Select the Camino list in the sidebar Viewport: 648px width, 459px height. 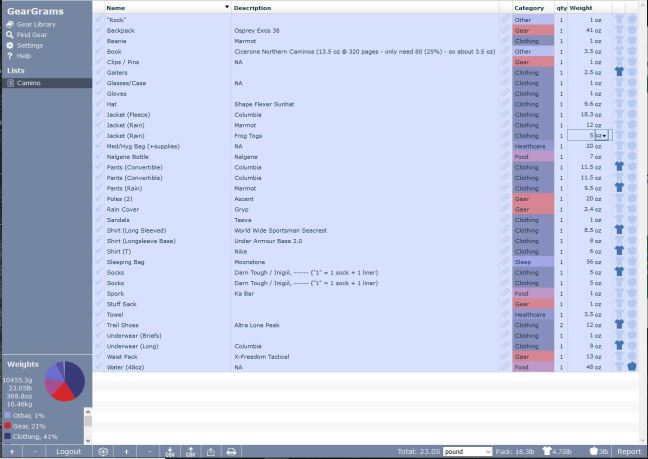click(28, 83)
